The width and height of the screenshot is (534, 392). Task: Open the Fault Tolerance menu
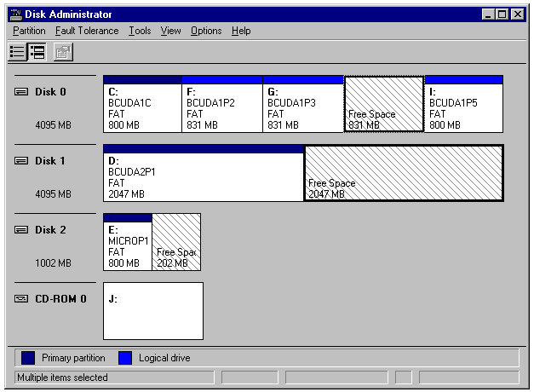click(x=87, y=31)
